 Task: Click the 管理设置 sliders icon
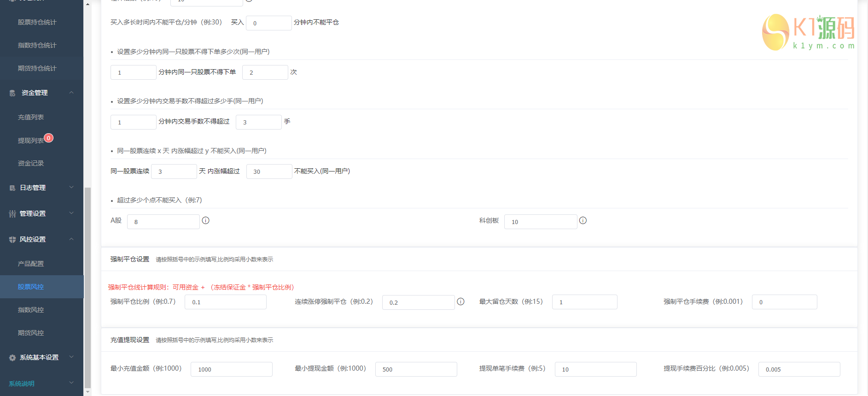tap(12, 214)
